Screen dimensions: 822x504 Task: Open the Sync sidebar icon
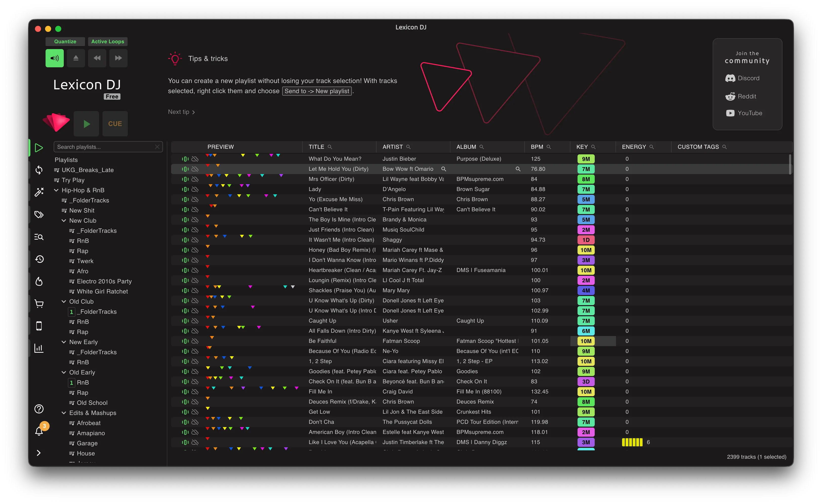pos(39,170)
